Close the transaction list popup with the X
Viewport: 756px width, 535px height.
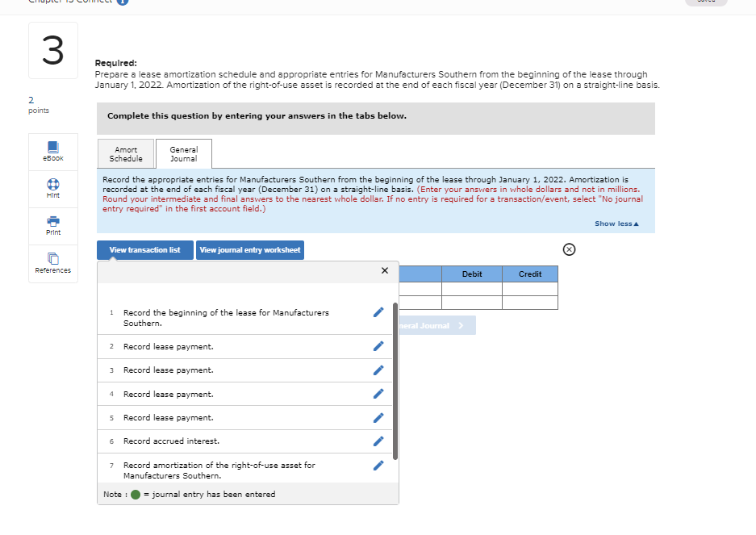pyautogui.click(x=385, y=270)
